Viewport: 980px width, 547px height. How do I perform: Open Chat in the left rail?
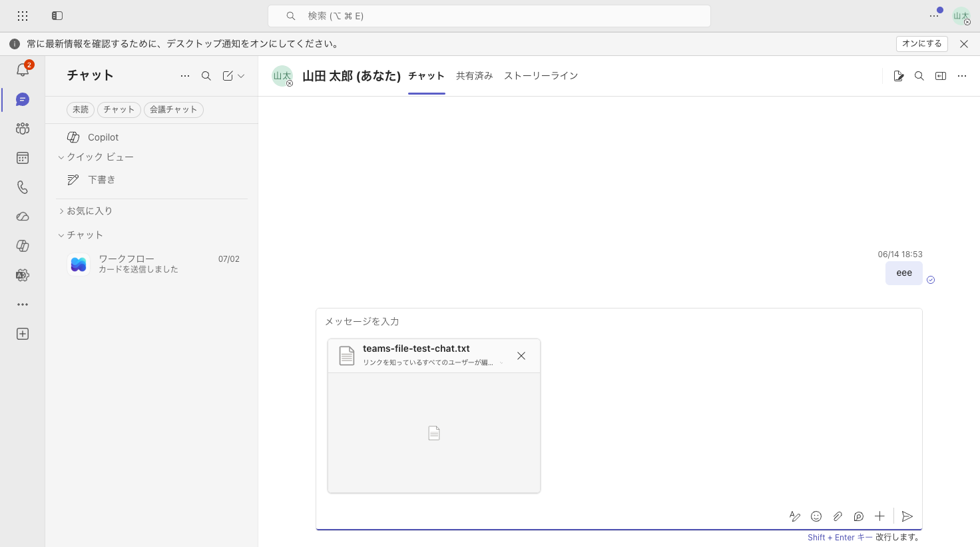[x=23, y=99]
